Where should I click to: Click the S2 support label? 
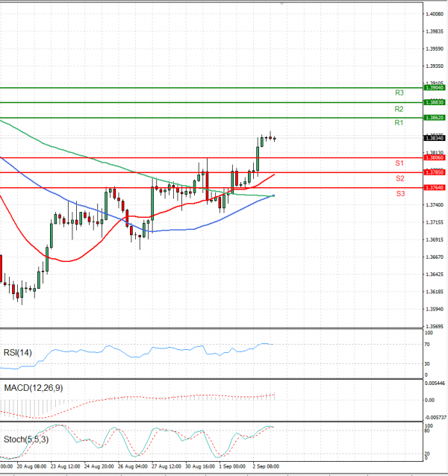tap(400, 178)
